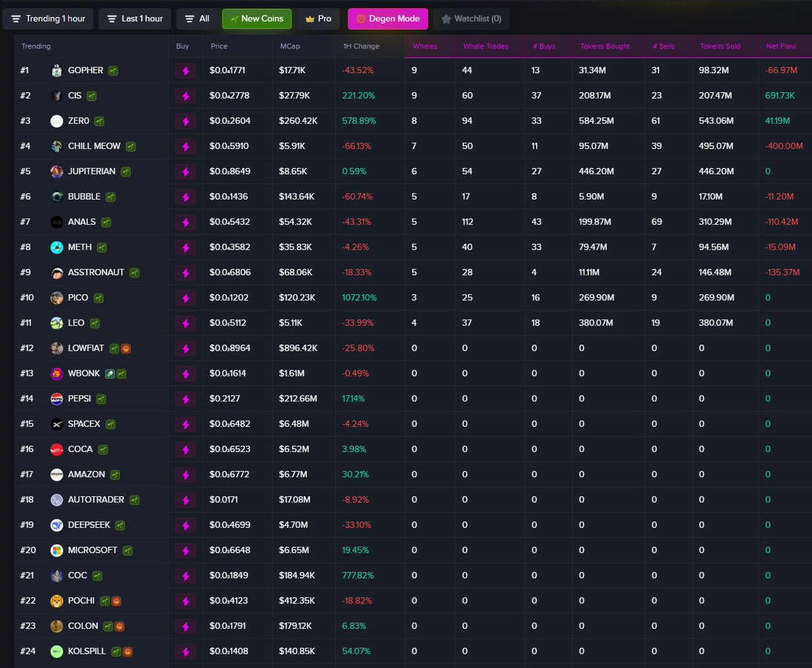
Task: Click the lightning buy button for GOPHER
Action: pos(185,70)
